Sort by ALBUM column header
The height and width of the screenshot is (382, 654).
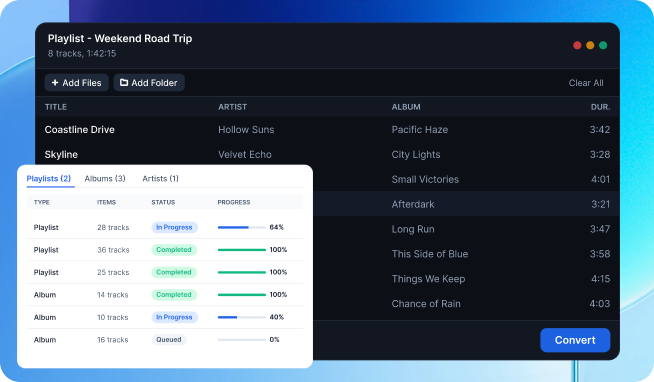(x=406, y=107)
